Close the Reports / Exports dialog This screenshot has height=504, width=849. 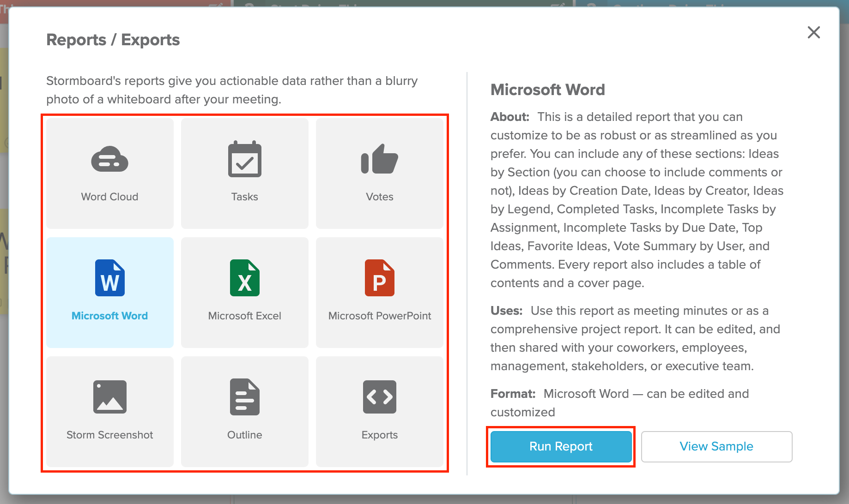[814, 32]
